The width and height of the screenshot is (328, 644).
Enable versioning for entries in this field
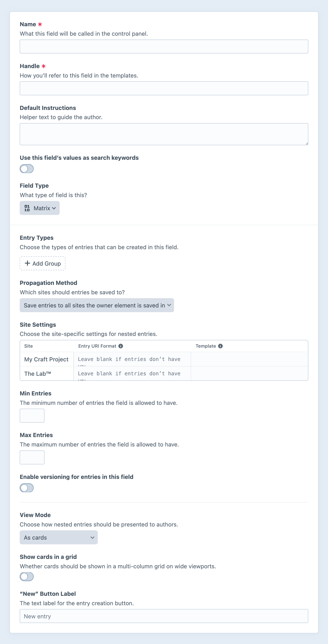coord(27,488)
